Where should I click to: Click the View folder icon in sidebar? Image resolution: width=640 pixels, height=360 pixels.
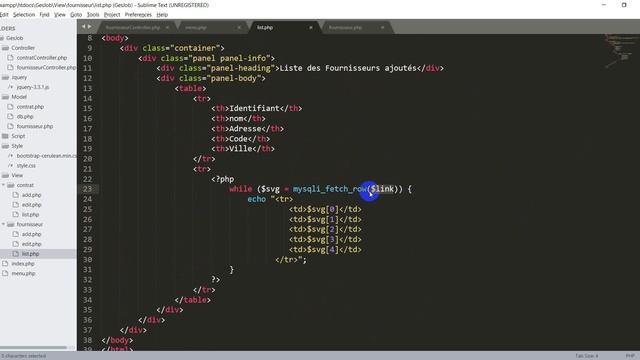[5, 175]
